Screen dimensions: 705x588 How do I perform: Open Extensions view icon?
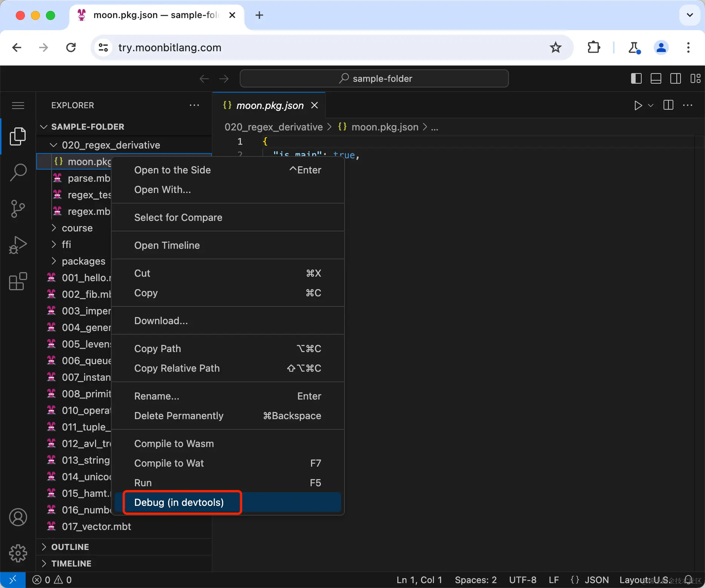tap(18, 281)
